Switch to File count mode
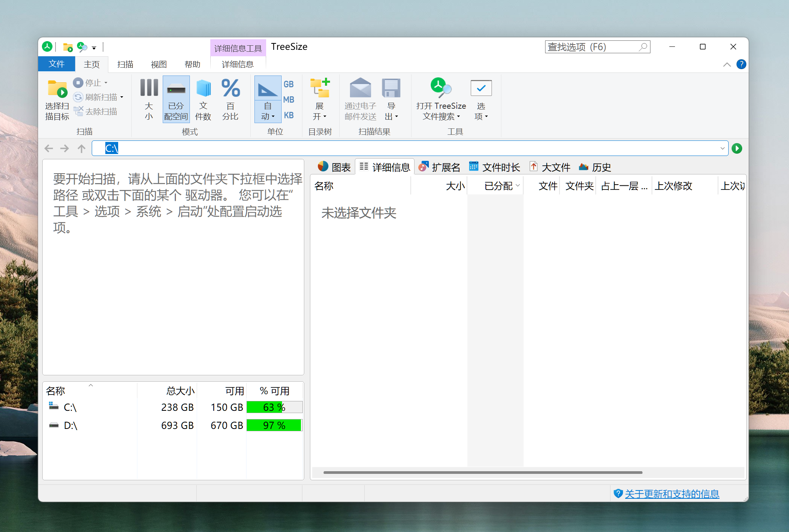789x532 pixels. (203, 99)
